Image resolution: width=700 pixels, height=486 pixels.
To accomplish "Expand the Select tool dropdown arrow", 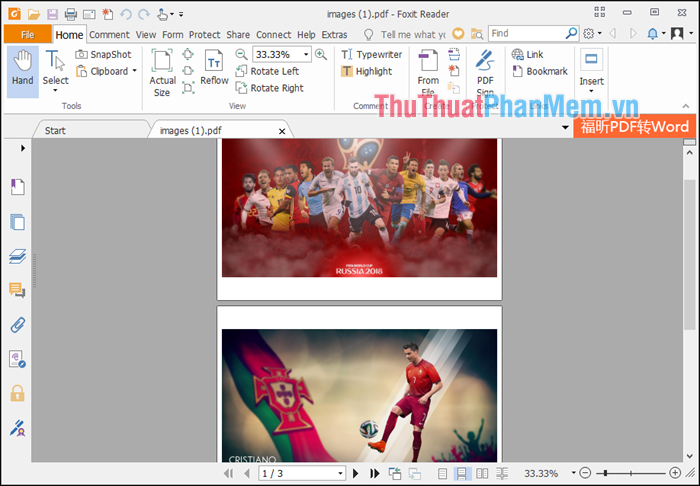I will (55, 91).
